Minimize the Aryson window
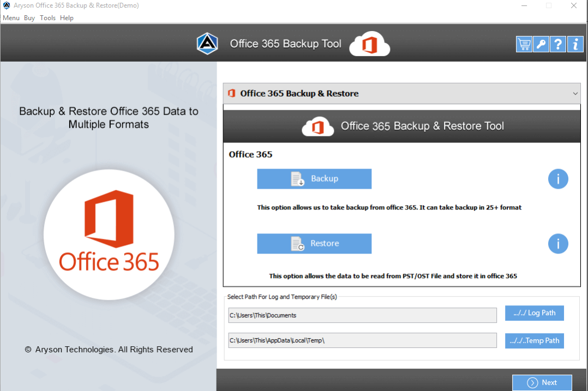588x391 pixels. (524, 5)
